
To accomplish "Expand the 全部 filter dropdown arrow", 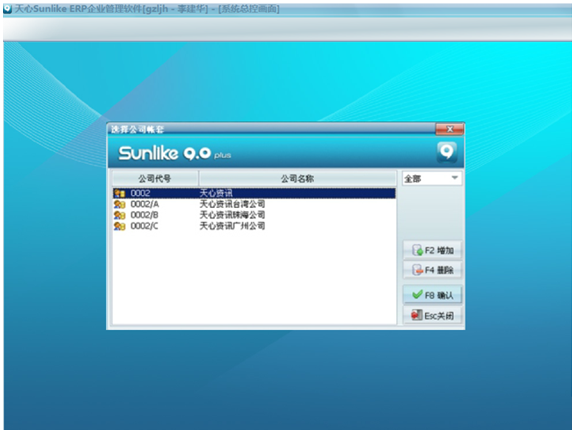I will pyautogui.click(x=455, y=178).
